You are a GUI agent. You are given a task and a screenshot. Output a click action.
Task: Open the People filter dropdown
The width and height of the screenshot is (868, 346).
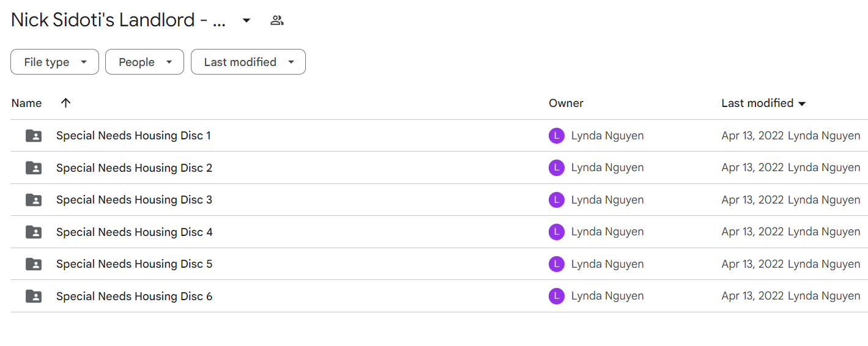click(x=144, y=62)
